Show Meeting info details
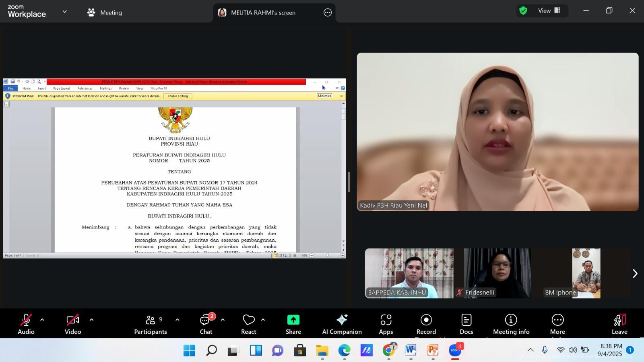The height and width of the screenshot is (362, 644). 511,324
